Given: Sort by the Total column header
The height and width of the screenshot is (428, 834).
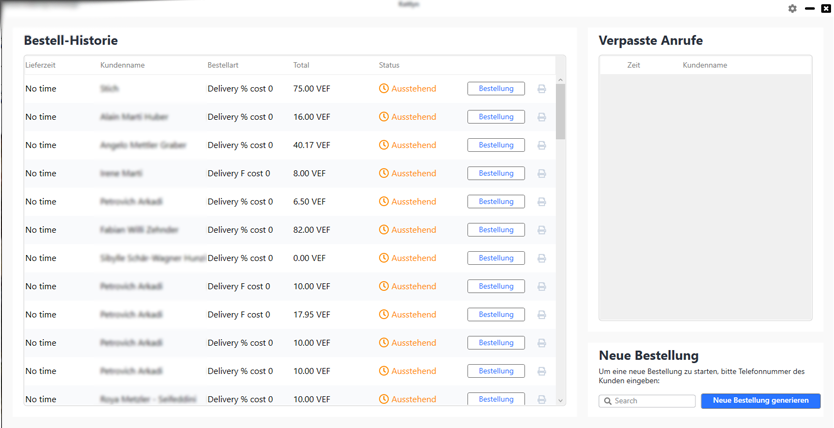Looking at the screenshot, I should coord(301,65).
